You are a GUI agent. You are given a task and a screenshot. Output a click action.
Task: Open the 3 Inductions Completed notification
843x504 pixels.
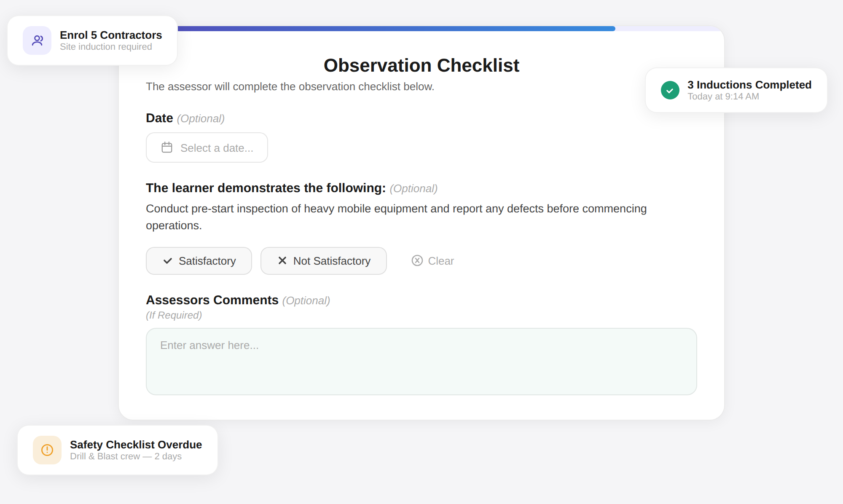(736, 90)
